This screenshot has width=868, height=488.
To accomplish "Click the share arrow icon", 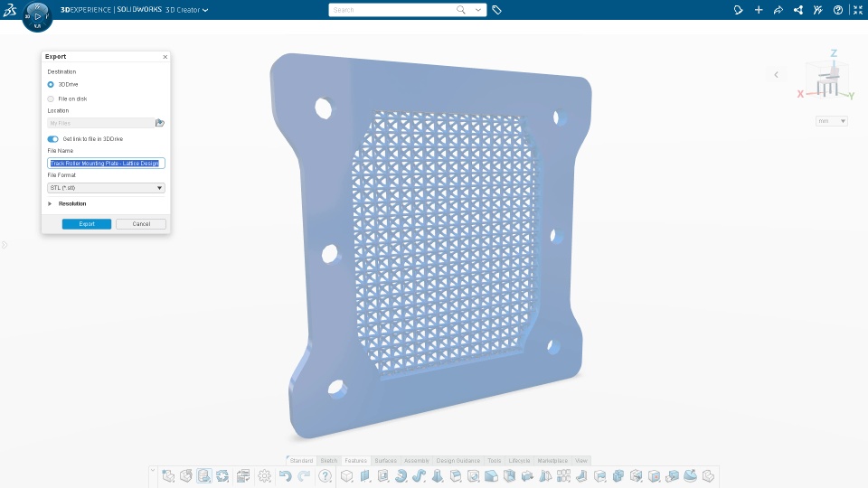I will point(778,10).
